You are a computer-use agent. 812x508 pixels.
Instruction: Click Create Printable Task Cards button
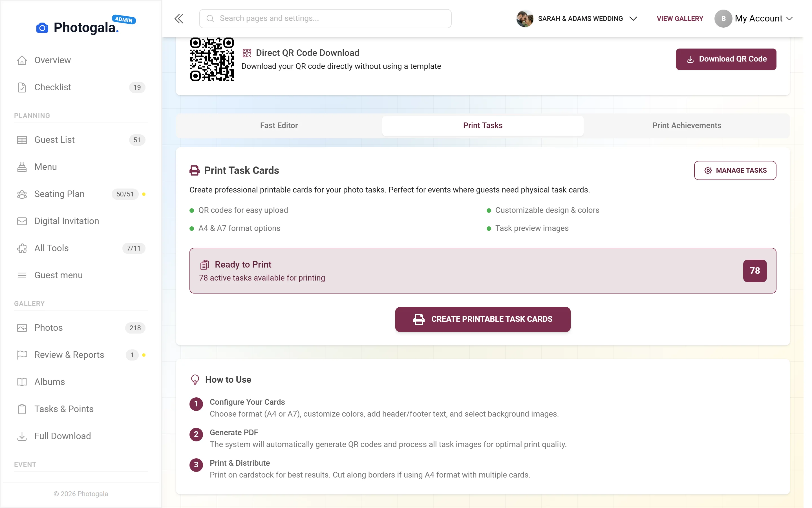coord(482,319)
